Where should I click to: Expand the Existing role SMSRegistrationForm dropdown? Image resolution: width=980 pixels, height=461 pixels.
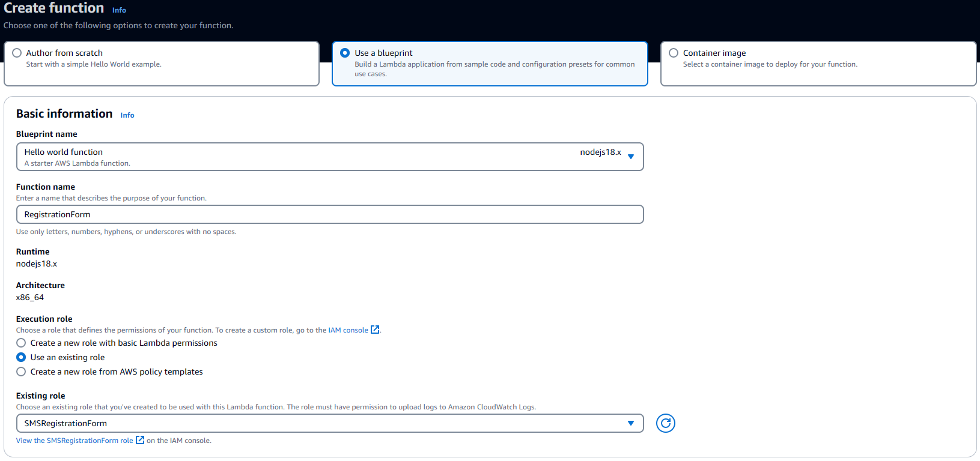329,423
